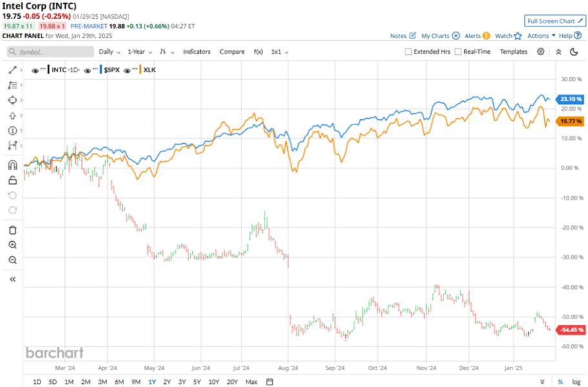Viewport: 588px width, 387px height.
Task: Open the Indicators menu
Action: (x=197, y=52)
